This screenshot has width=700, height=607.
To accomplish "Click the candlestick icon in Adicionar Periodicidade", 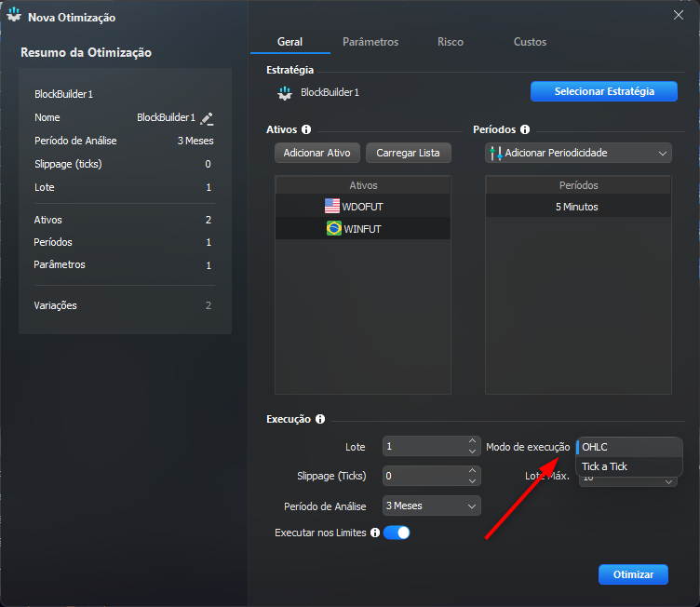I will [x=495, y=154].
